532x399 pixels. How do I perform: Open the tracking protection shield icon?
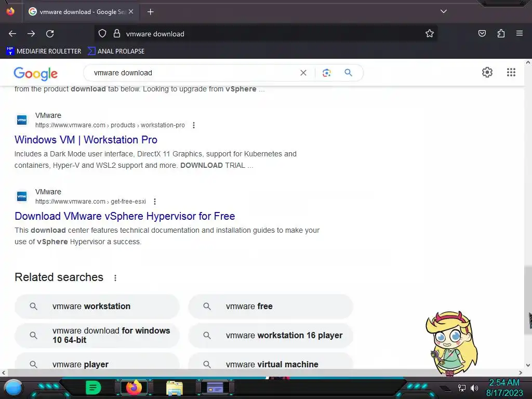pos(102,34)
